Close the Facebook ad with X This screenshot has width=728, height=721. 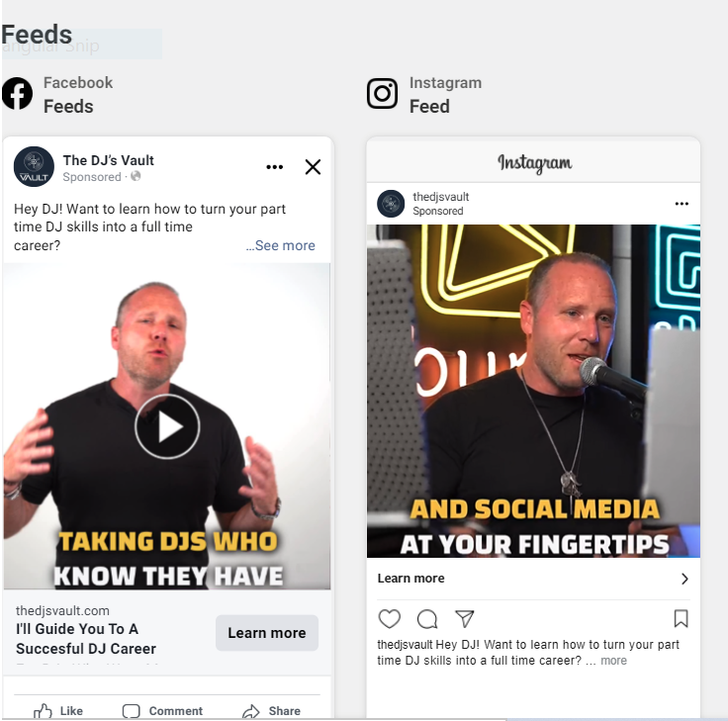coord(313,167)
